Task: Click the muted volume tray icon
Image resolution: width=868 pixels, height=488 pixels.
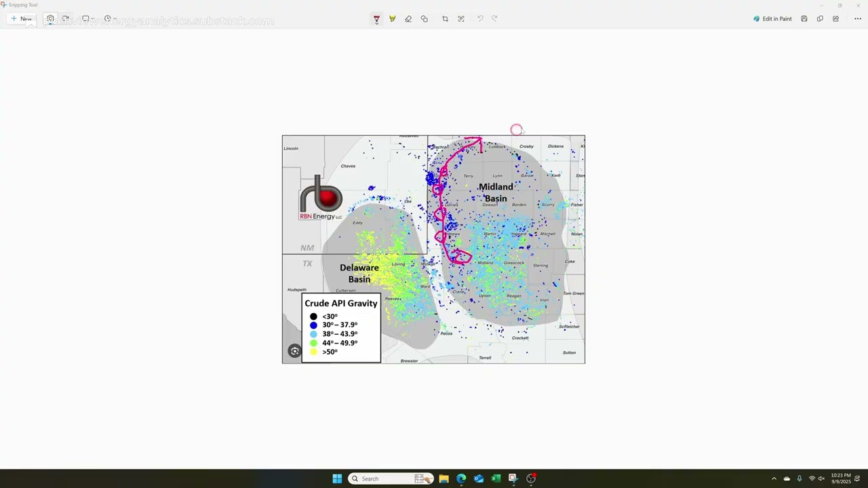Action: tap(821, 479)
